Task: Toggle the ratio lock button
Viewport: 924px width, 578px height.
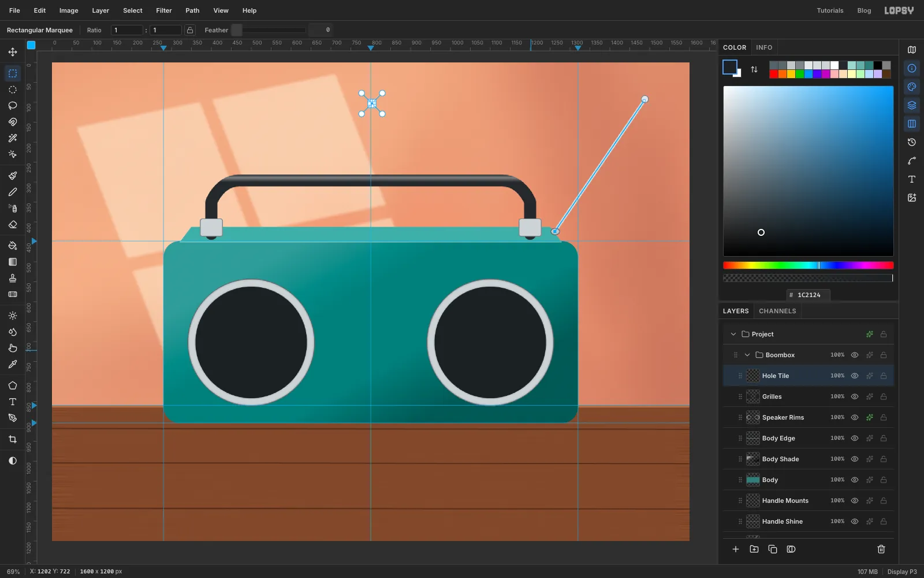Action: coord(190,30)
